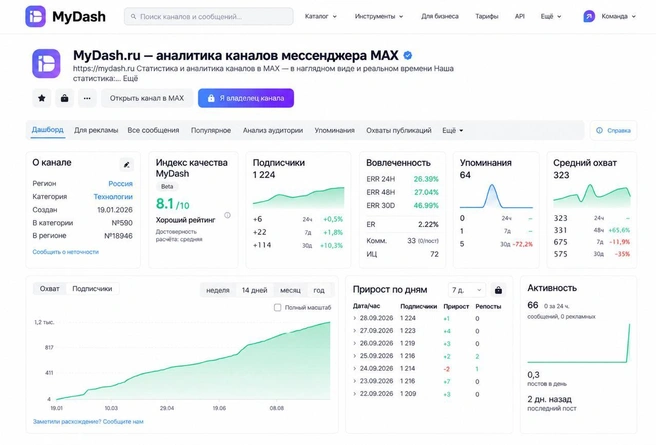
Task: Open the three-dots more actions button
Action: click(x=87, y=98)
